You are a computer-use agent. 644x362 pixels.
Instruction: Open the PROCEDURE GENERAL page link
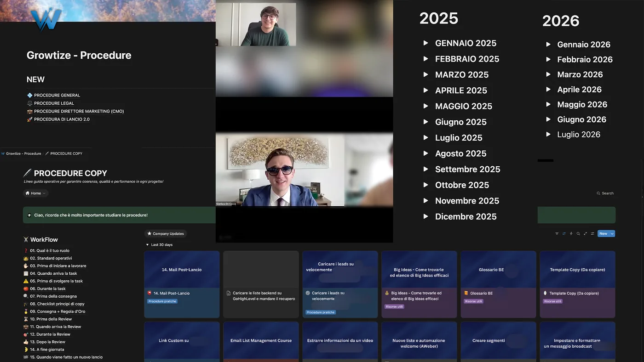[x=53, y=96]
